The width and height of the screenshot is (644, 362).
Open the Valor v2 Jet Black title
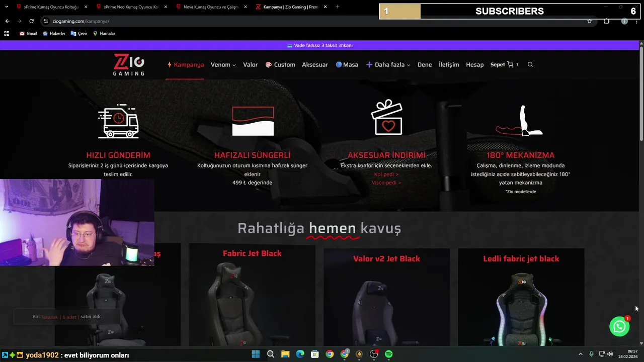tap(386, 258)
